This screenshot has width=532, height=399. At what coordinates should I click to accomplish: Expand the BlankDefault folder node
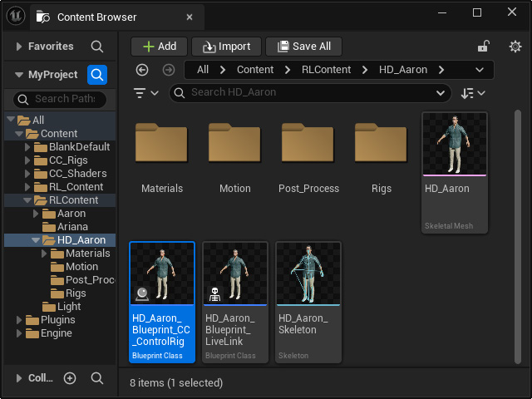click(27, 147)
